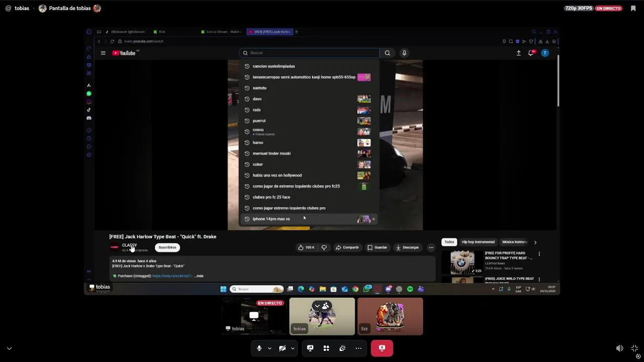Image resolution: width=644 pixels, height=362 pixels.
Task: Select suggestion 'habia una vez en hollywood'
Action: (x=309, y=175)
